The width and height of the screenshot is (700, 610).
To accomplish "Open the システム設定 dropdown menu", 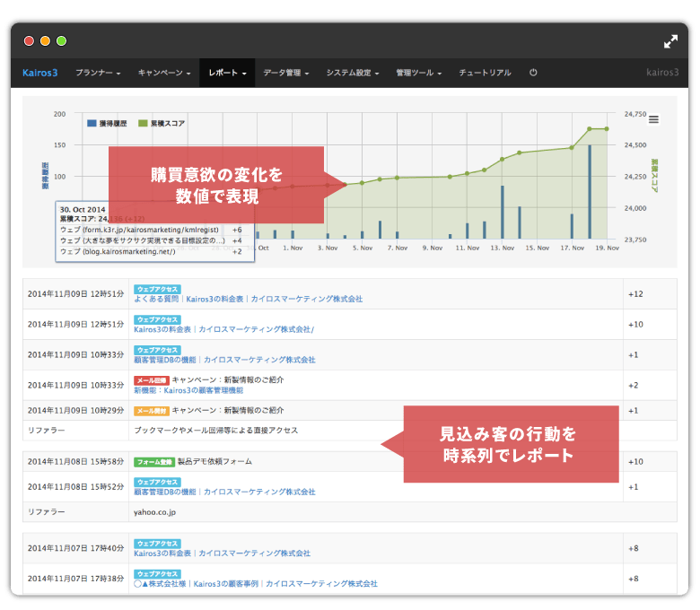I will click(352, 73).
